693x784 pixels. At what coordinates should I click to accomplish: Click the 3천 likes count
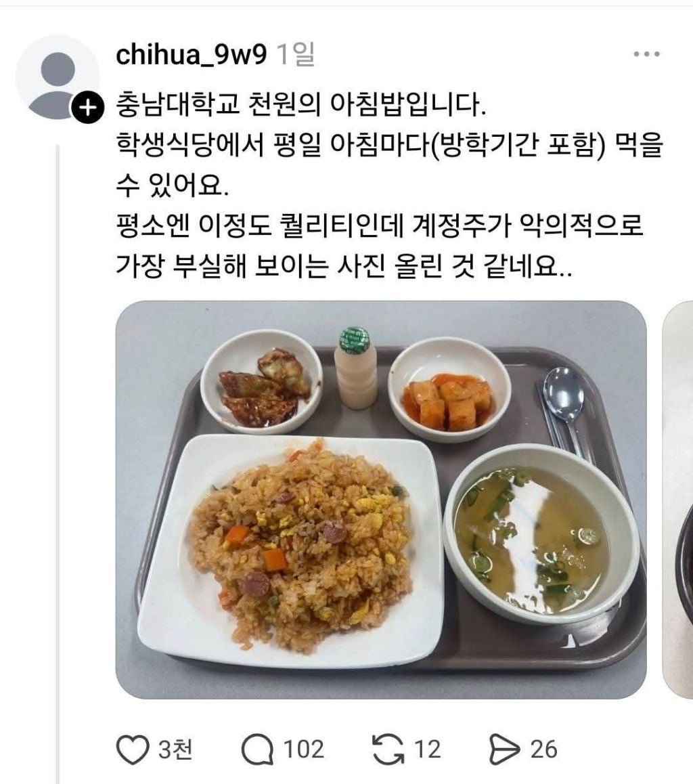[175, 749]
